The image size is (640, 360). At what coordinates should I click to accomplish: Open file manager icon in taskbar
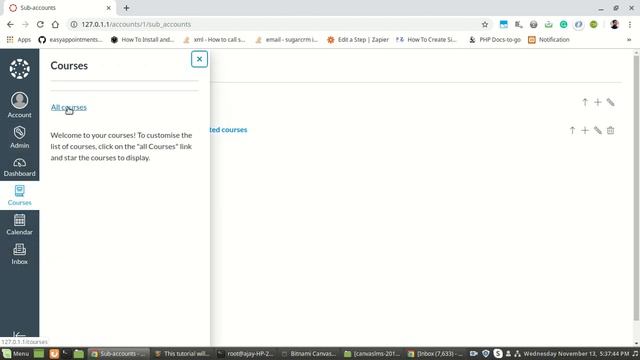coord(79,353)
